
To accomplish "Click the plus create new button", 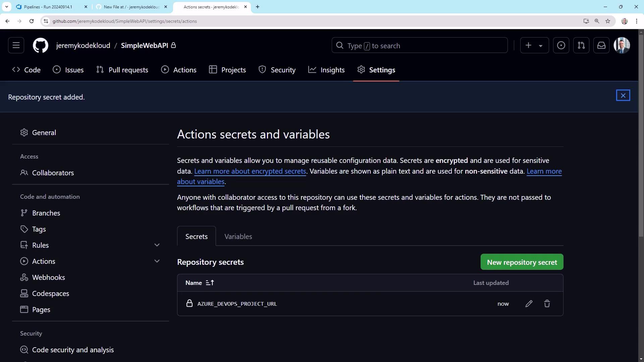I will (528, 45).
